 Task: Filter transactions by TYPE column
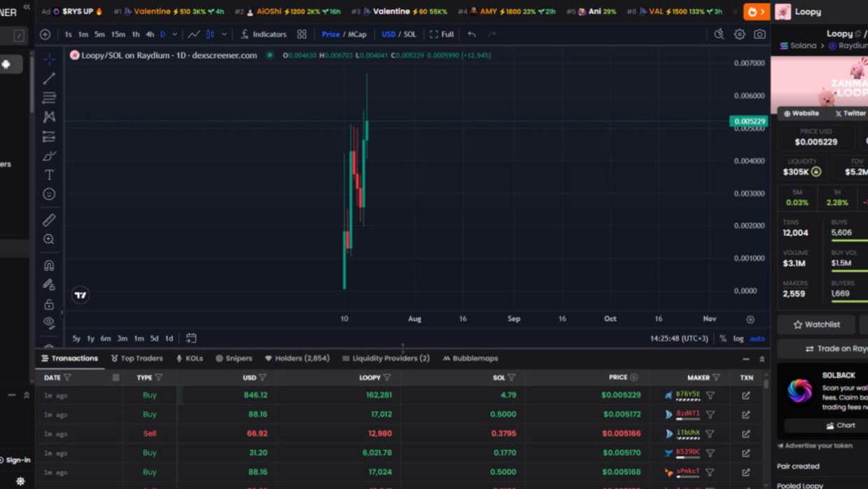coord(159,378)
